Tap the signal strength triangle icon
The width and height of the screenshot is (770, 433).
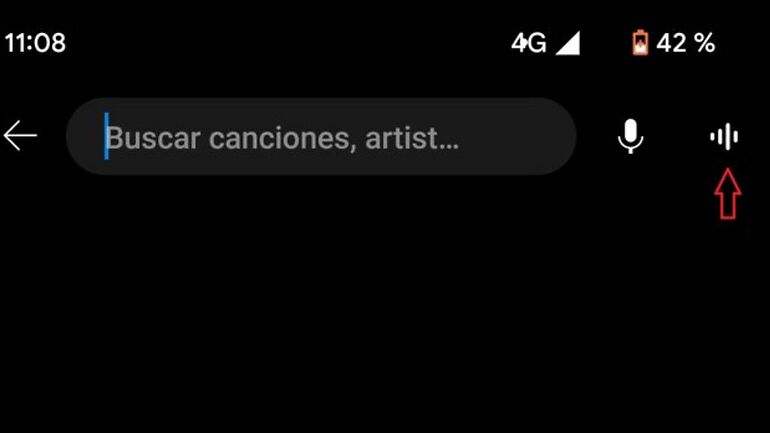coord(568,43)
